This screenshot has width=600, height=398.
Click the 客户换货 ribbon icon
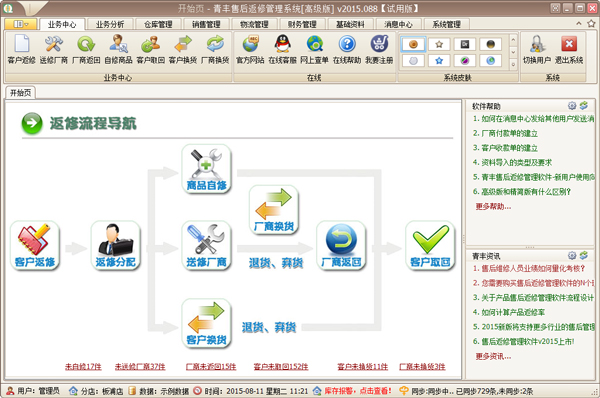(x=183, y=49)
